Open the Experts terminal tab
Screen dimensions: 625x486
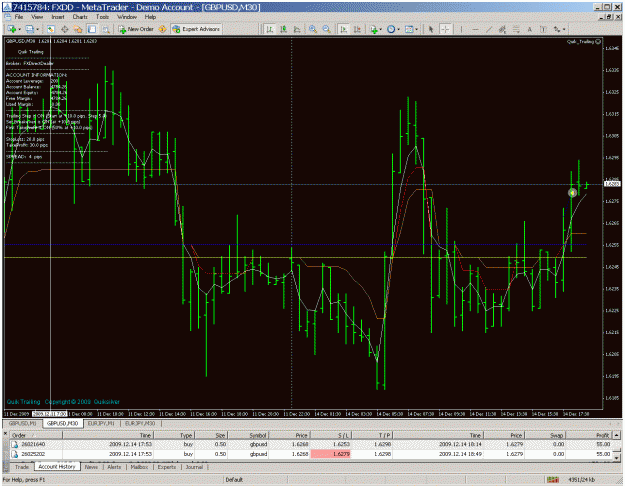coord(167,467)
